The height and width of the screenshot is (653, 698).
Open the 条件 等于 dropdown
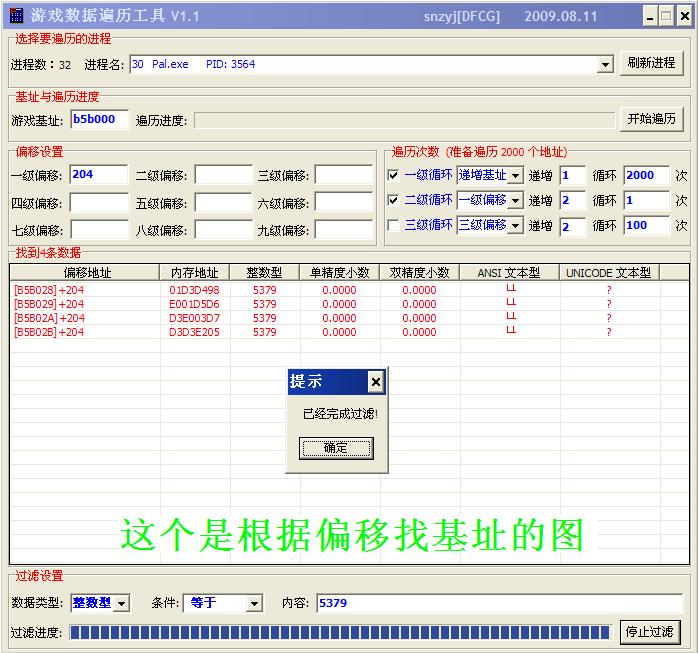(x=253, y=603)
